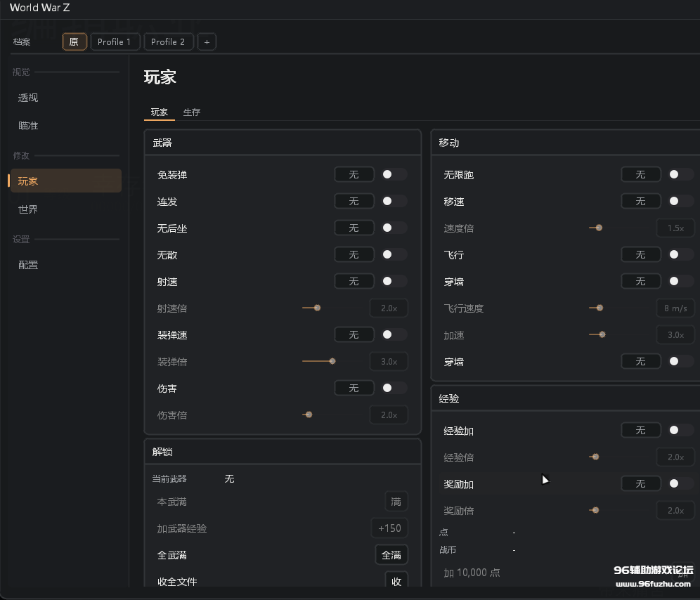This screenshot has height=600, width=700.
Task: Click the 1.5x value field for 速度倍
Action: tap(675, 228)
